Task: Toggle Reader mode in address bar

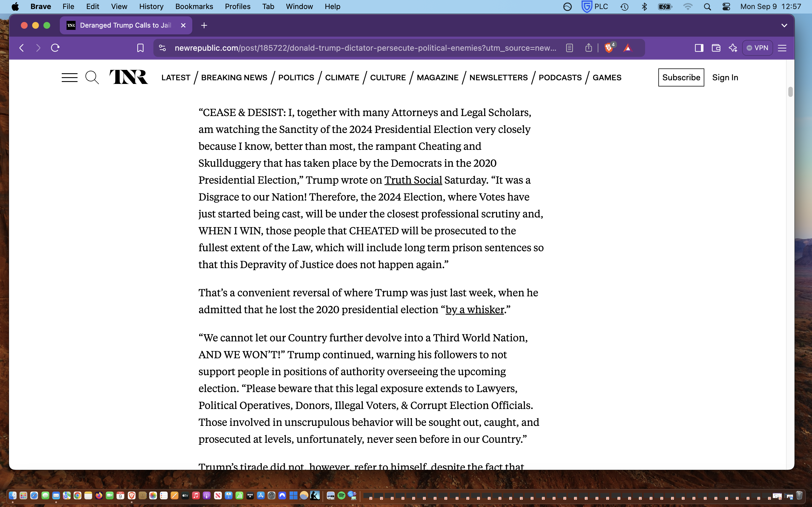Action: tap(570, 48)
